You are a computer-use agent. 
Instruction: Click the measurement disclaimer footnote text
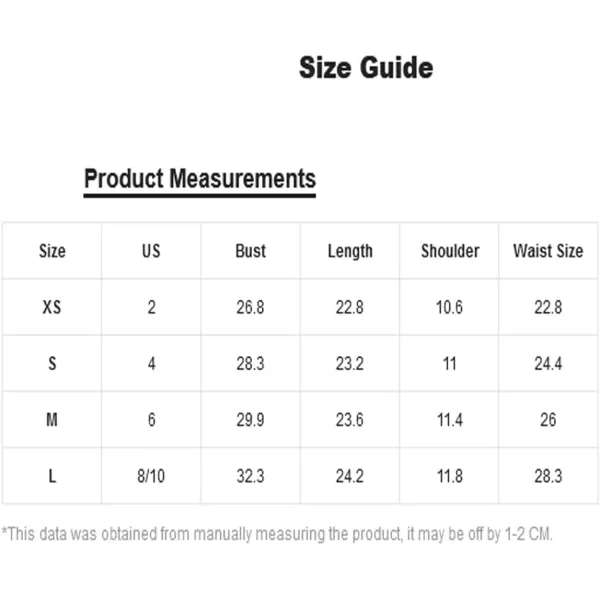click(277, 534)
